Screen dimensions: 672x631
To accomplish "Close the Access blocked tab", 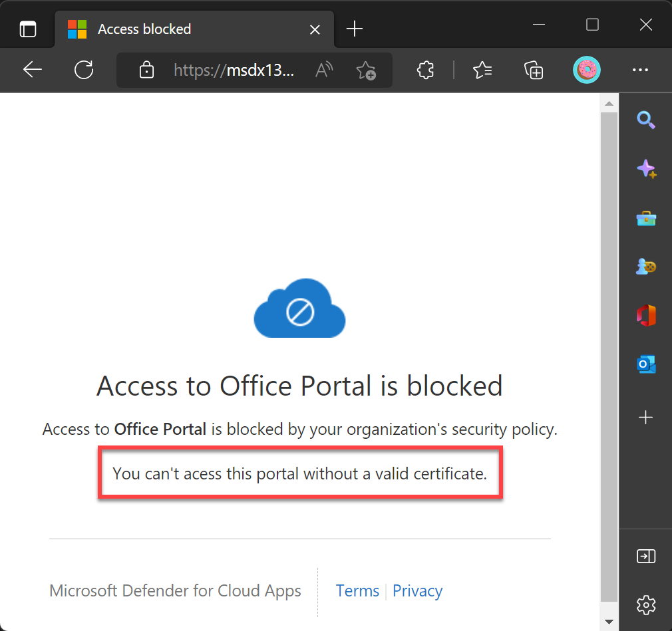I will 315,29.
